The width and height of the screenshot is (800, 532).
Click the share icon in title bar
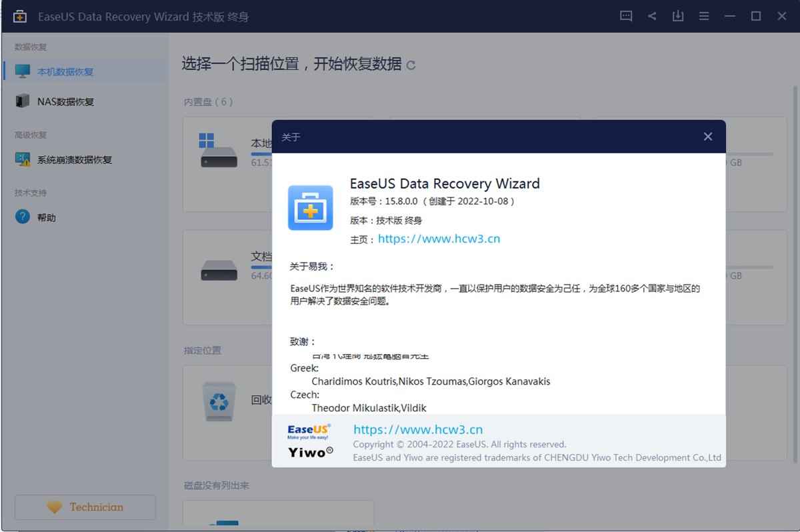tap(651, 16)
